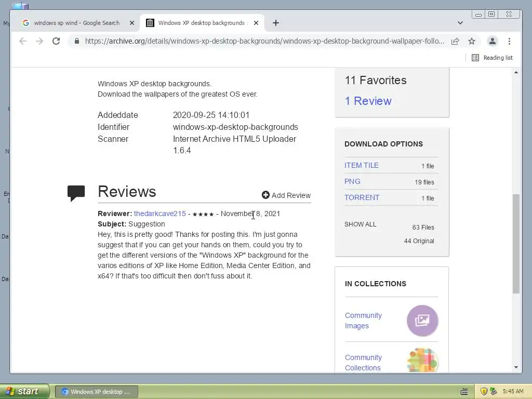Click the identifier windows-xp-desktop-backgrounds value
The width and height of the screenshot is (532, 399).
pos(235,127)
